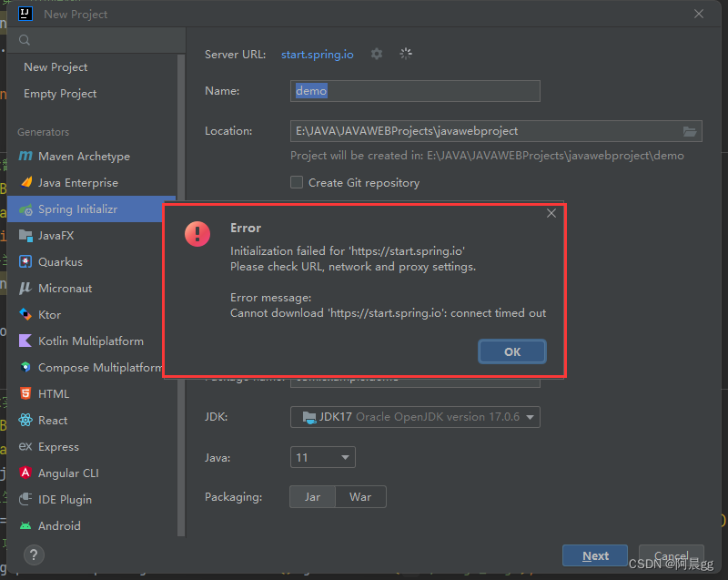Open the JDK17 Oracle OpenJDK dropdown

click(x=415, y=416)
